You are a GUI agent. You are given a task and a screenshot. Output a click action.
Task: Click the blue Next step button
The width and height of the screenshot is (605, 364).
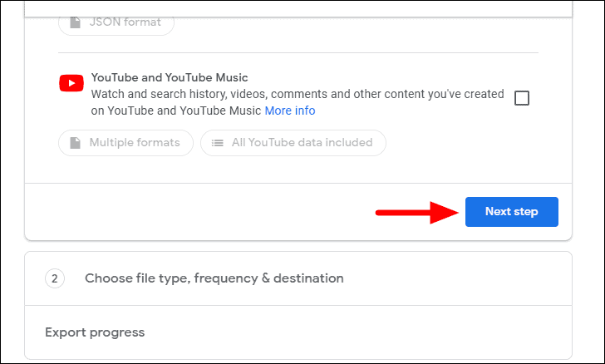tap(512, 212)
